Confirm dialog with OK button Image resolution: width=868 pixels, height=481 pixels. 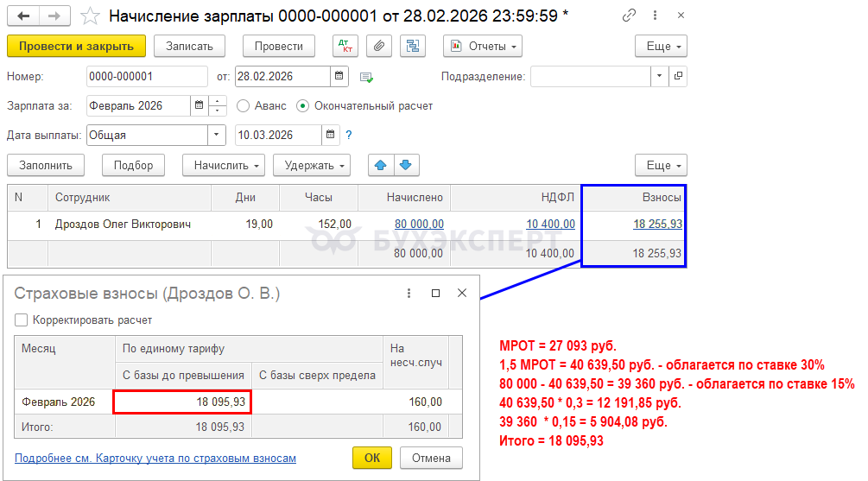372,458
